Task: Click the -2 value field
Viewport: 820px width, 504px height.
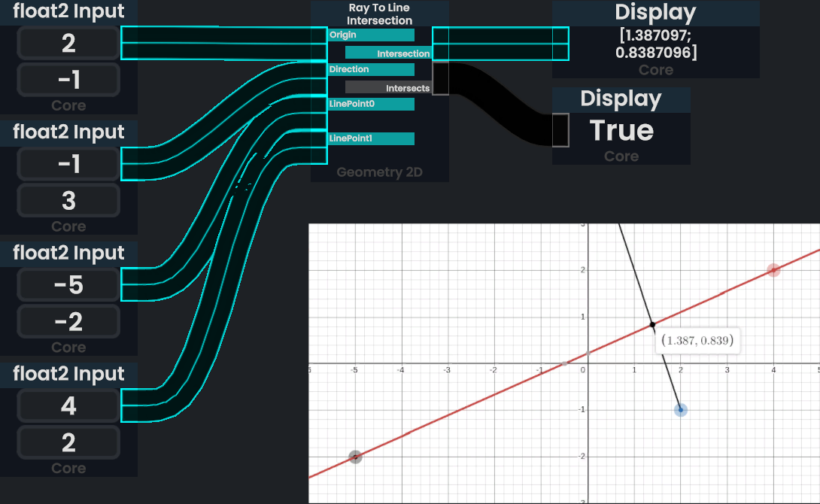Action: pyautogui.click(x=68, y=322)
